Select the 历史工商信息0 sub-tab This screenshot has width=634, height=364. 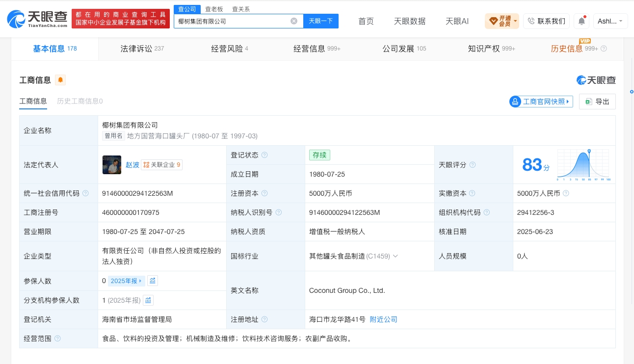point(80,101)
